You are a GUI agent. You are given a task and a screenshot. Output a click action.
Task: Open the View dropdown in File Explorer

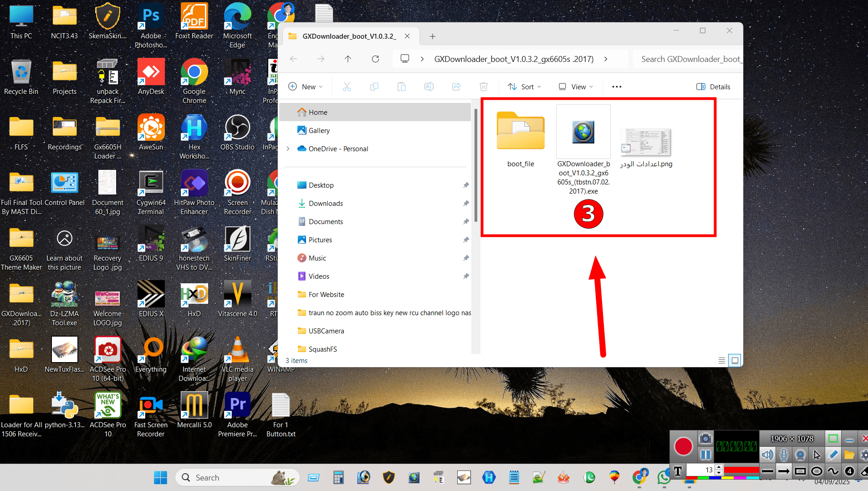[x=575, y=87]
